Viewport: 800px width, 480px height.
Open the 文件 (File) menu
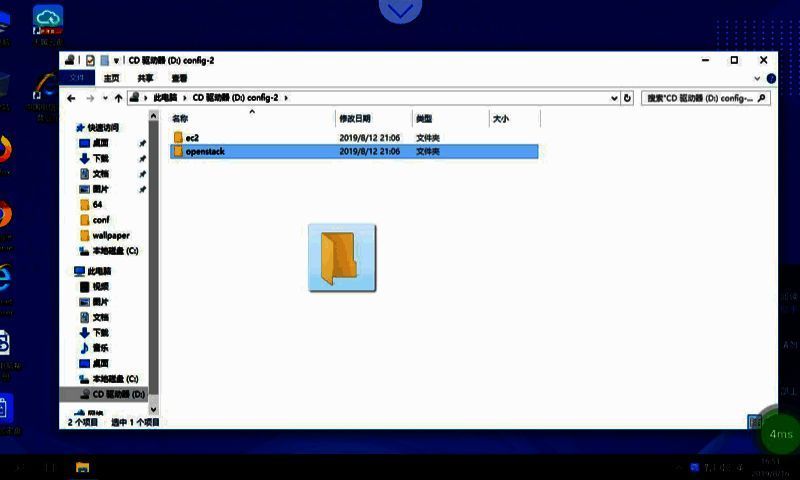77,77
